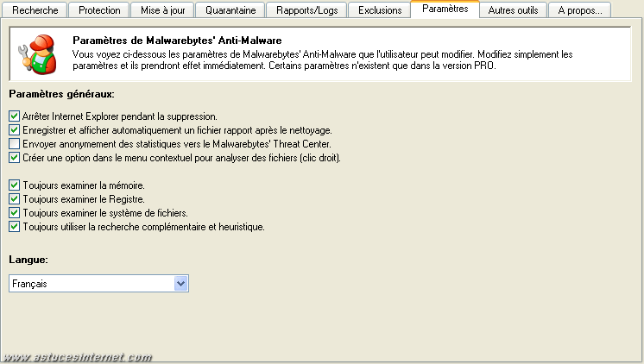
Task: Disable recherche complémentaire et heuristique checkbox
Action: pyautogui.click(x=14, y=227)
